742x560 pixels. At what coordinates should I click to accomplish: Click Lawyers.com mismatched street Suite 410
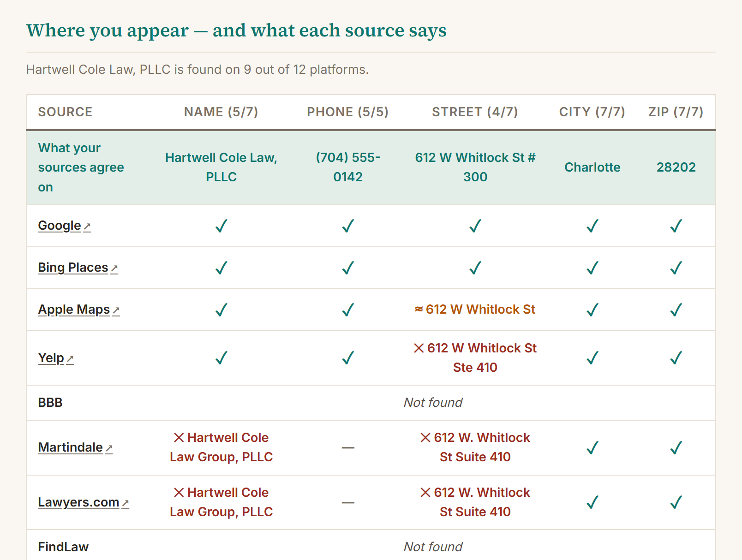475,502
